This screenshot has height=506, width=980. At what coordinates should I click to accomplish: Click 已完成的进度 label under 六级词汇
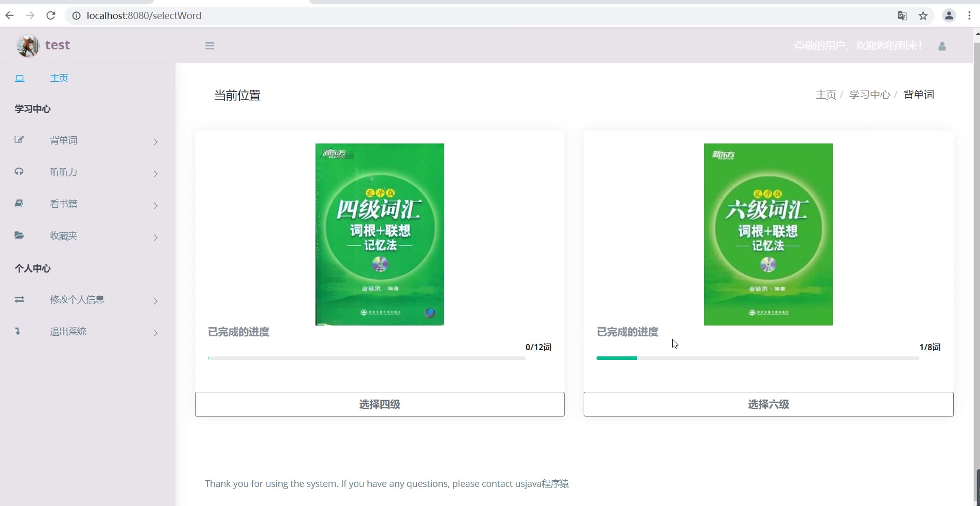click(627, 332)
